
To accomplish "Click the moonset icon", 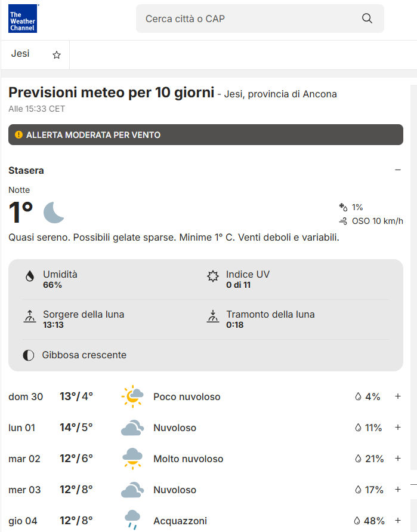I will click(213, 317).
